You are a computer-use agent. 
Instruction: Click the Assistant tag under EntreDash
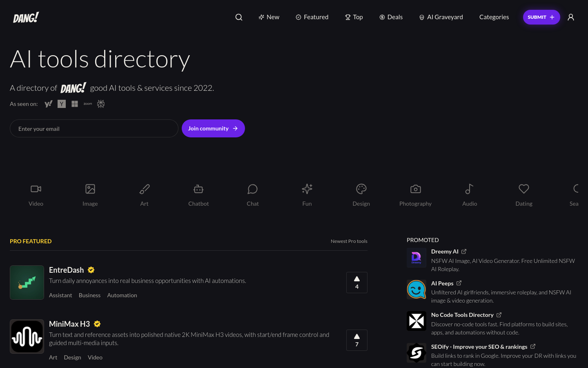[60, 295]
